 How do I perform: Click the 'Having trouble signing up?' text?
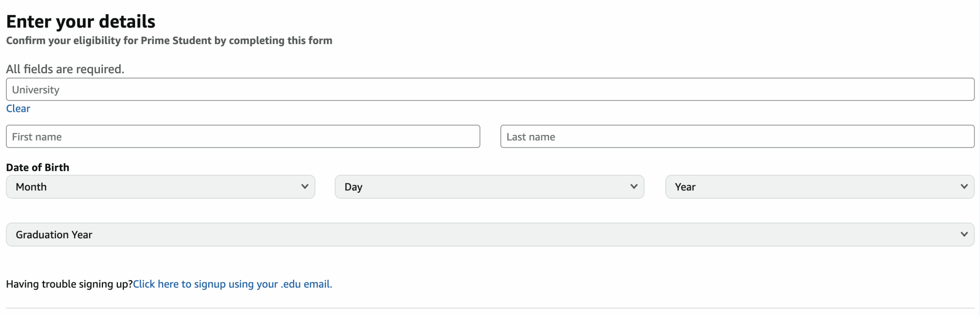pos(69,284)
